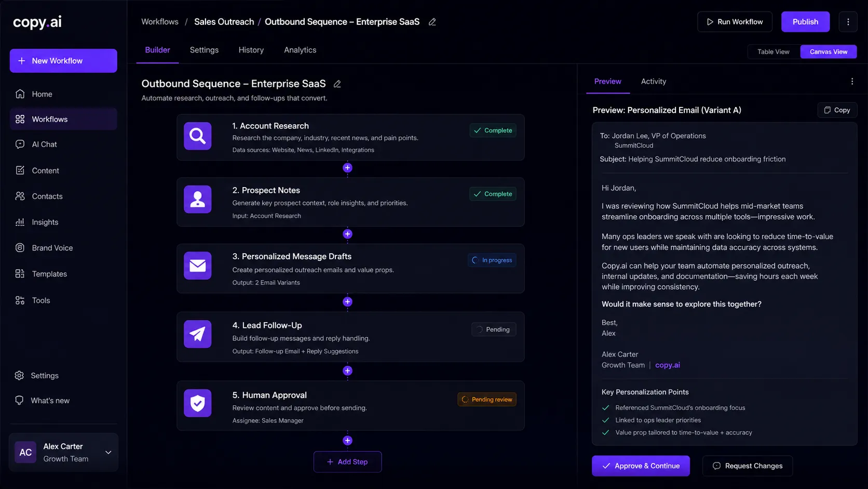Insert step after Lead Follow-Up
The image size is (868, 489).
(348, 371)
